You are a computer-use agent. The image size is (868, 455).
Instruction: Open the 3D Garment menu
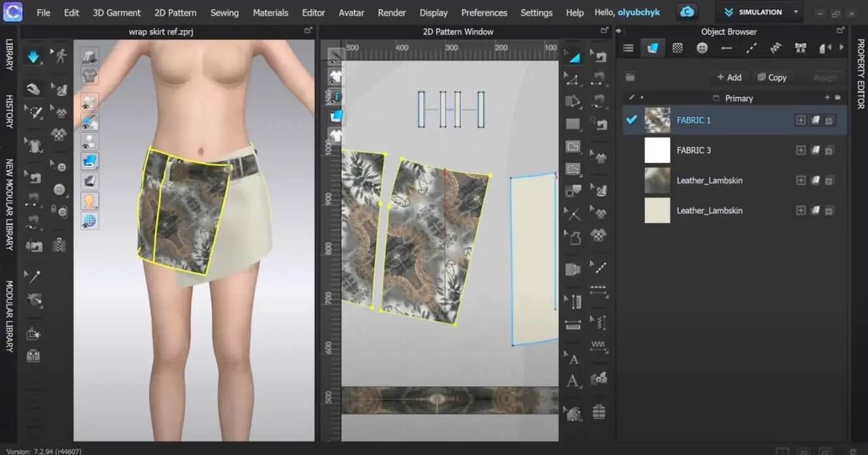116,12
